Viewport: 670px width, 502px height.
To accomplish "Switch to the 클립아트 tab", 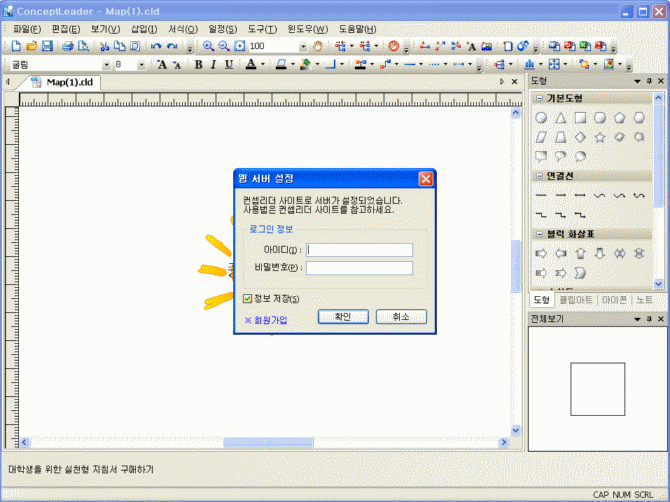I will click(x=575, y=299).
